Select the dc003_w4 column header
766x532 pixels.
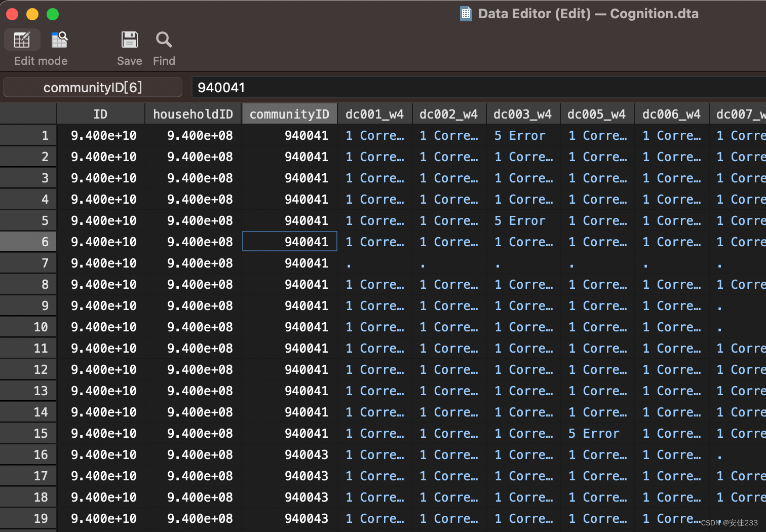(x=523, y=114)
